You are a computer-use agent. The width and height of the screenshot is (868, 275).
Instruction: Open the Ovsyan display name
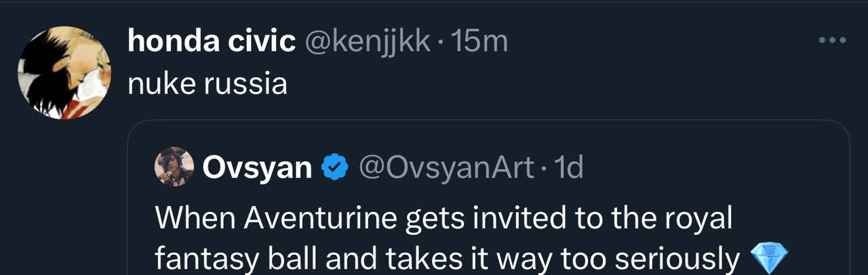pos(257,168)
